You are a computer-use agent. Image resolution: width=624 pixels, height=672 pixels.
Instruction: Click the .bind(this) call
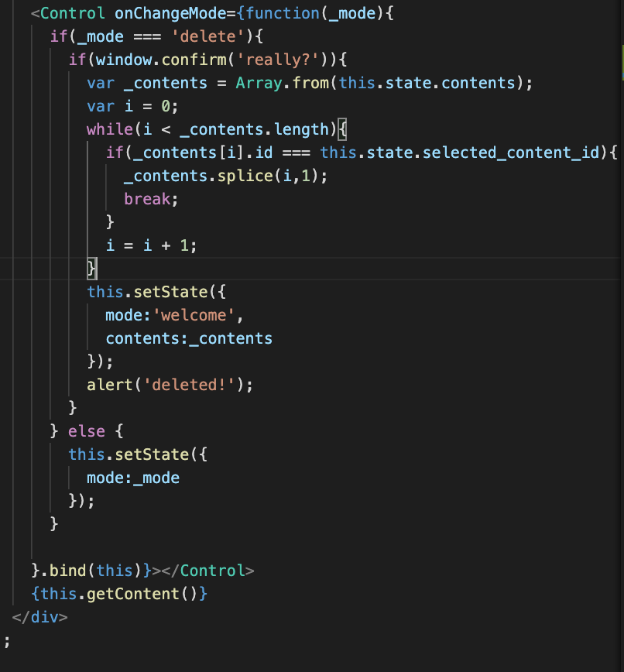[x=91, y=571]
